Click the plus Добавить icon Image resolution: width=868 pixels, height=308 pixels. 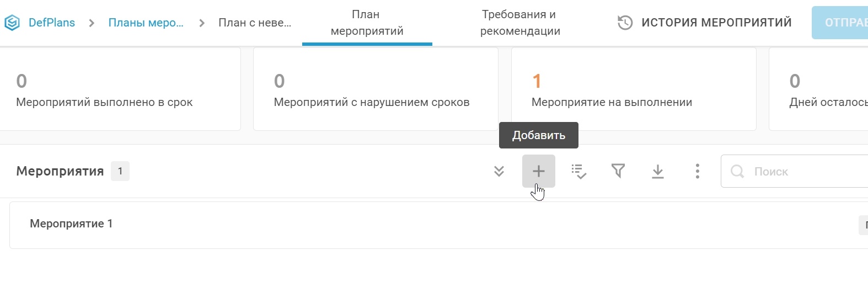tap(538, 171)
